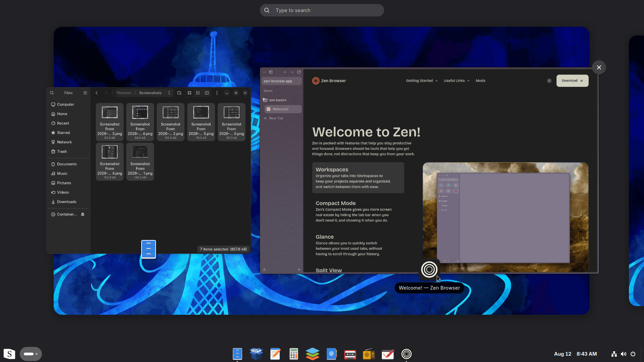
Task: Open Recent in Files sidebar
Action: pos(69,123)
